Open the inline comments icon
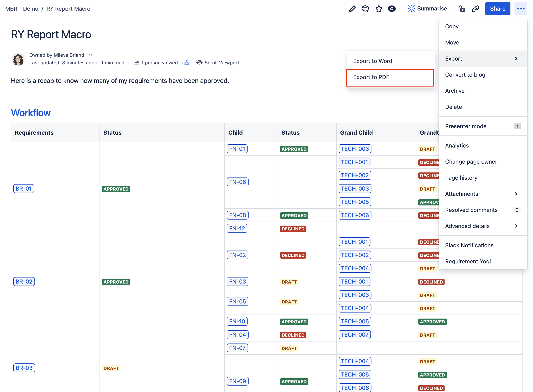This screenshot has height=392, width=533. click(365, 8)
